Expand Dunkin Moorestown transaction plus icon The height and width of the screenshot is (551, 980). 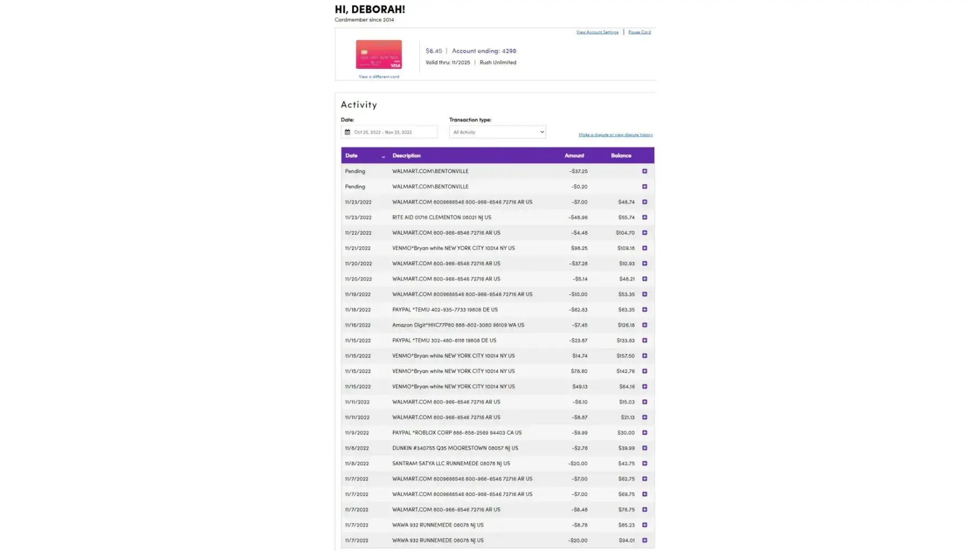[x=644, y=449]
